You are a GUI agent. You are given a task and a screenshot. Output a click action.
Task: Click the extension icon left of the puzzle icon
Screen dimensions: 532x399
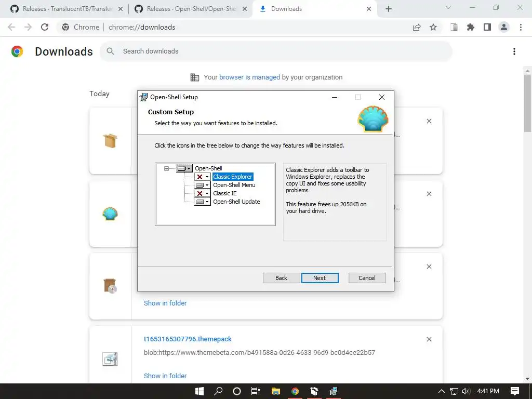(454, 27)
